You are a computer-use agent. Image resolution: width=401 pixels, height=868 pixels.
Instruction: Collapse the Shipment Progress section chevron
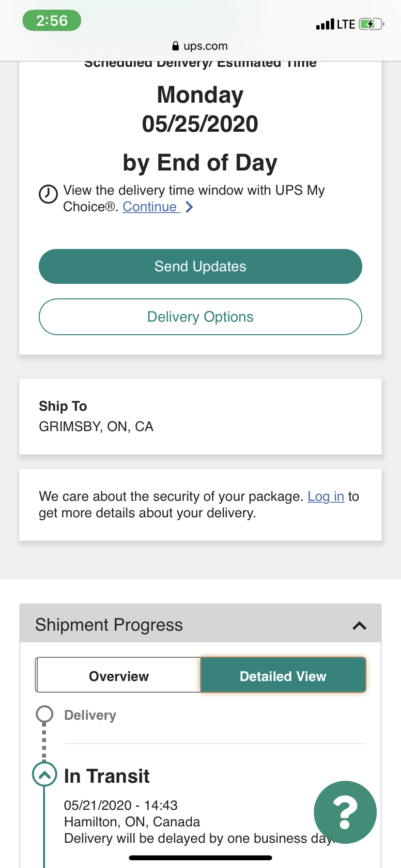[359, 625]
